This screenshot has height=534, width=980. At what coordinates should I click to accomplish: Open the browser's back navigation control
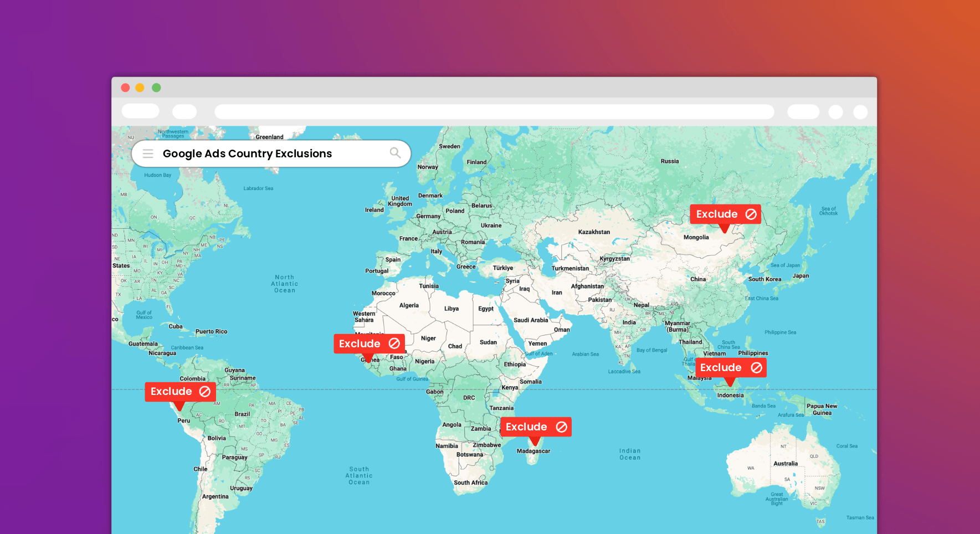click(x=140, y=111)
